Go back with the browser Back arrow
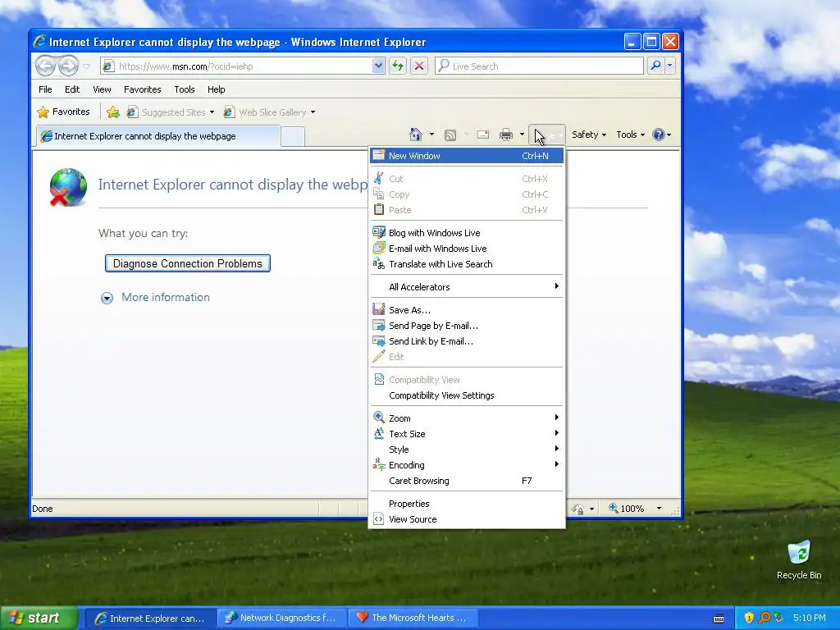Screen dimensions: 840x630 point(45,66)
